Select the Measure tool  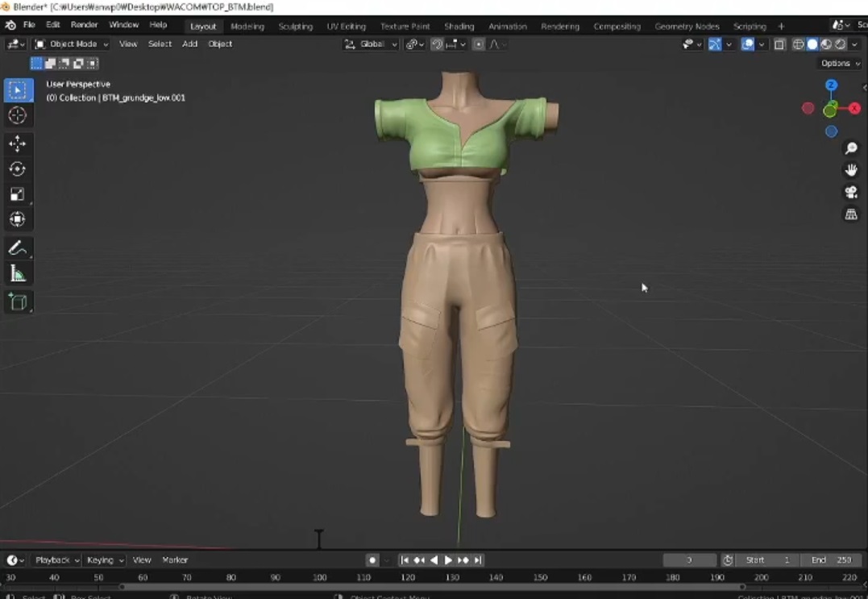[x=18, y=273]
